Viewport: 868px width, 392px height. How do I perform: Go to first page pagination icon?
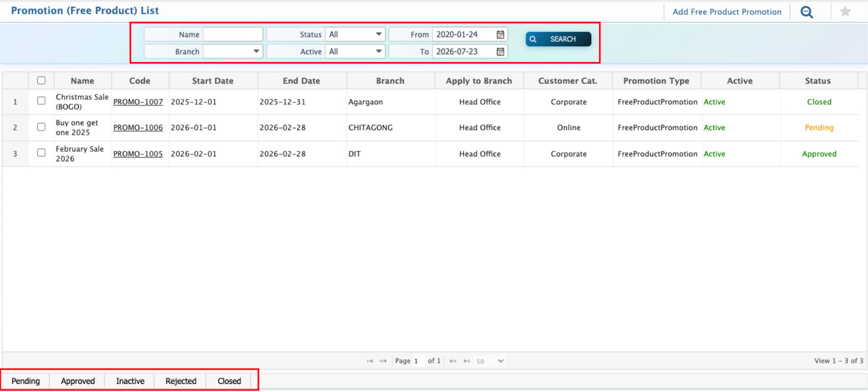[x=370, y=361]
